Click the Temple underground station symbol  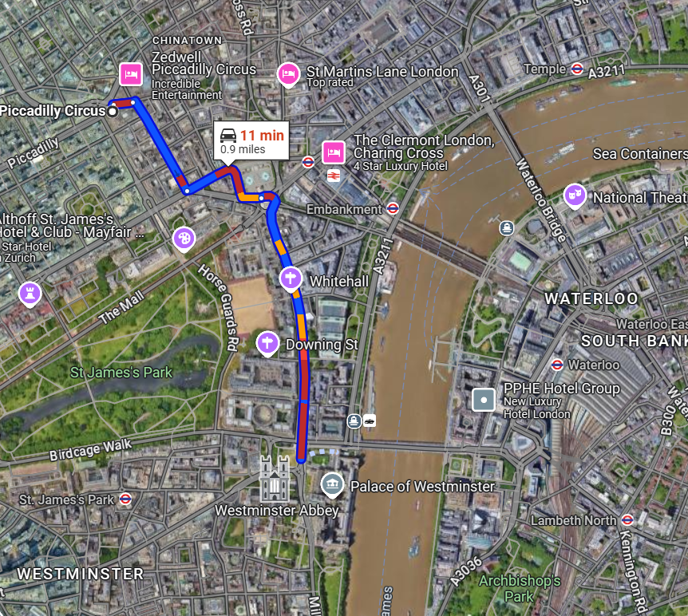(577, 69)
